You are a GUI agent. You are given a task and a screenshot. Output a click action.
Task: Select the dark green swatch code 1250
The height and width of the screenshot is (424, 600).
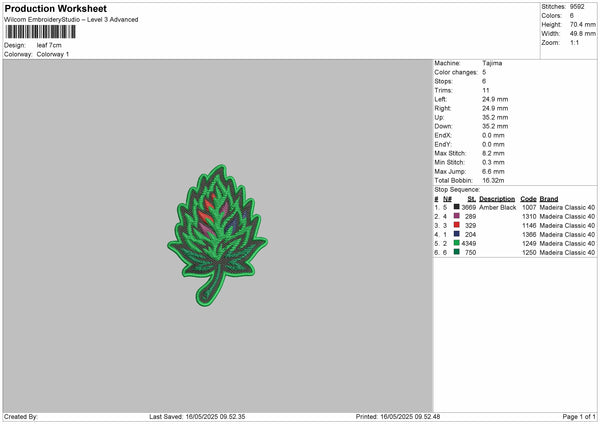coord(457,252)
